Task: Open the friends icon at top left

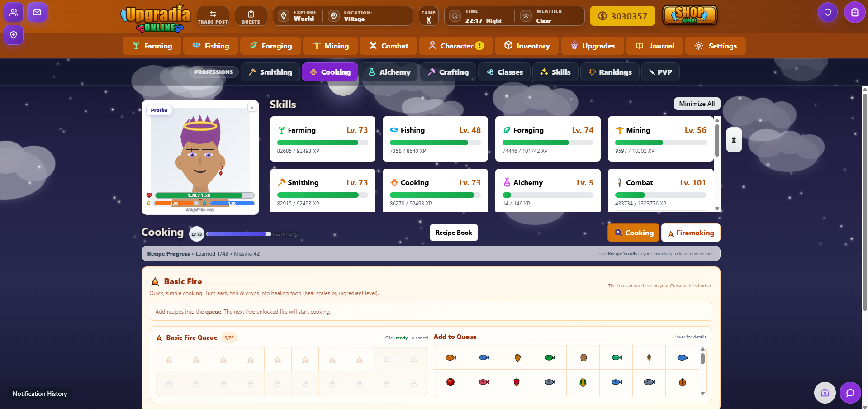Action: (14, 12)
